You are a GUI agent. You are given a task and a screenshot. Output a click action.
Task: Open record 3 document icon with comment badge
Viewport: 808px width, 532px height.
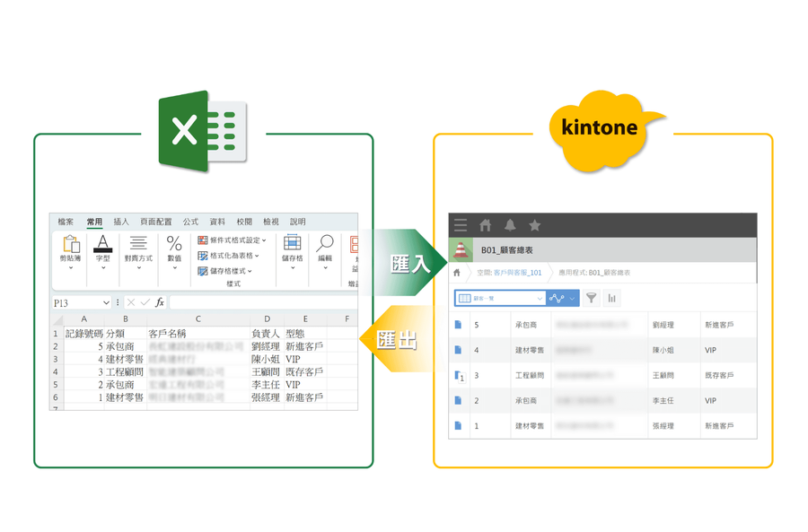(459, 376)
